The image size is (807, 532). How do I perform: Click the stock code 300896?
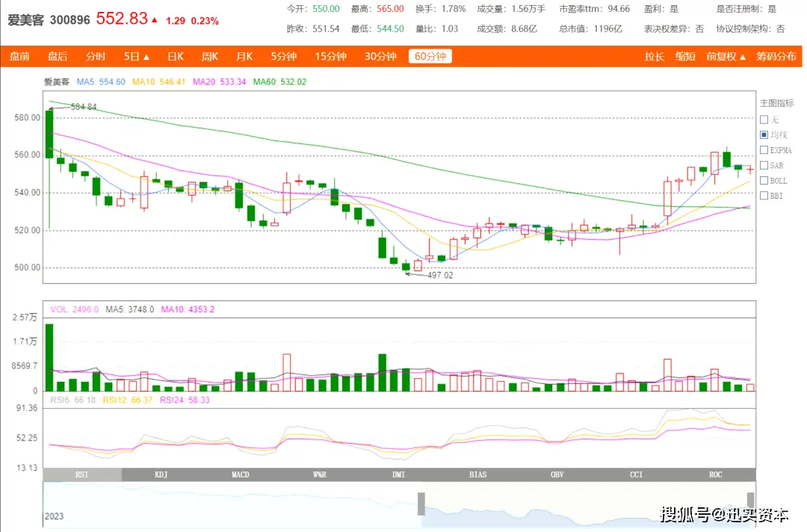[x=70, y=20]
